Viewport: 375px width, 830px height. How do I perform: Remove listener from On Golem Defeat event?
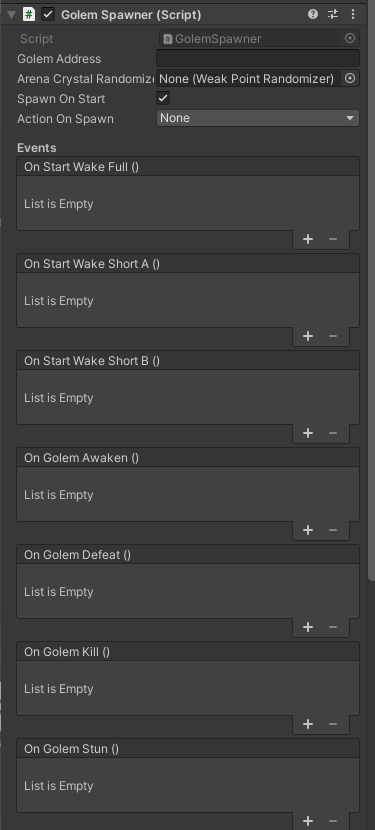click(333, 627)
